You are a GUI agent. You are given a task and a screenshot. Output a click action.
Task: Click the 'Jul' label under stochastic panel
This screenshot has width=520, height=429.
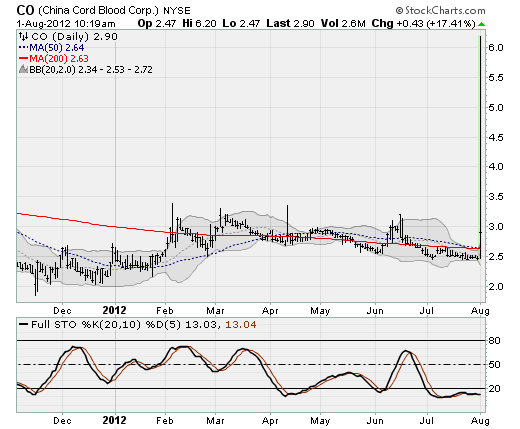(426, 420)
